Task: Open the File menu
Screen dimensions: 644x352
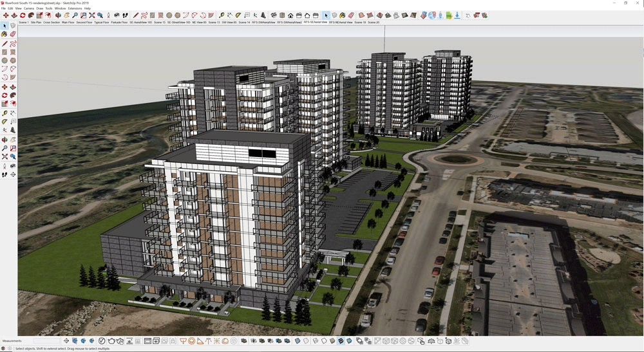Action: click(x=4, y=8)
